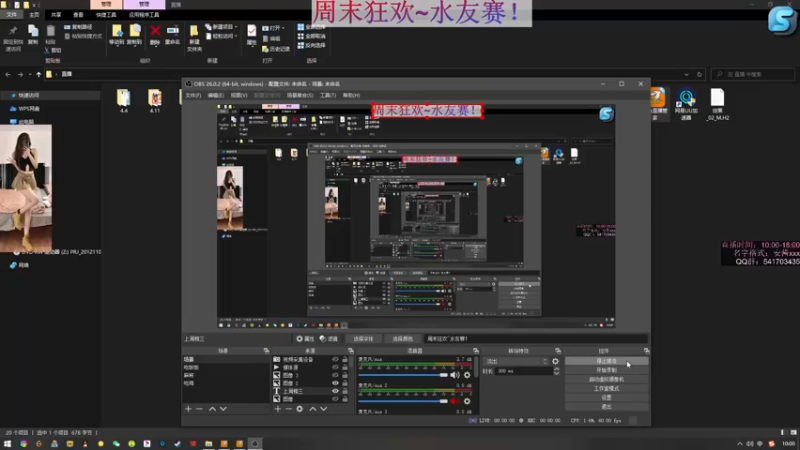
Task: Click Studio Mode button in Controls
Action: pyautogui.click(x=606, y=389)
